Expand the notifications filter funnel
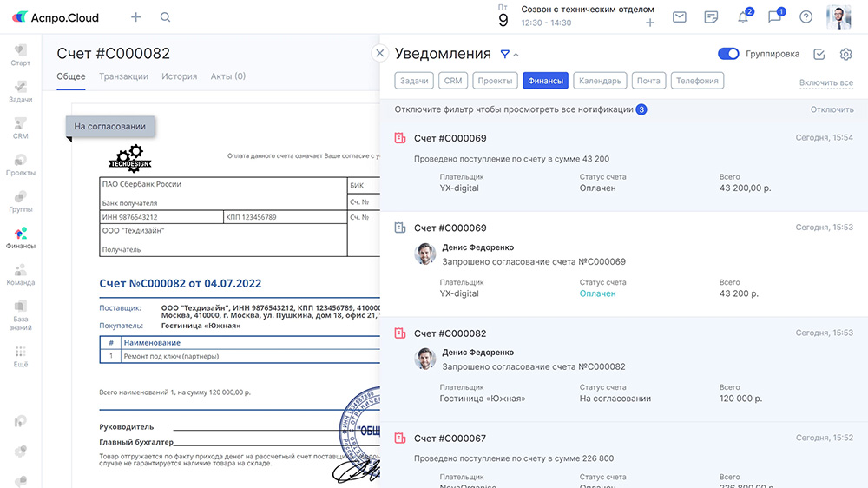The image size is (868, 488). 505,55
